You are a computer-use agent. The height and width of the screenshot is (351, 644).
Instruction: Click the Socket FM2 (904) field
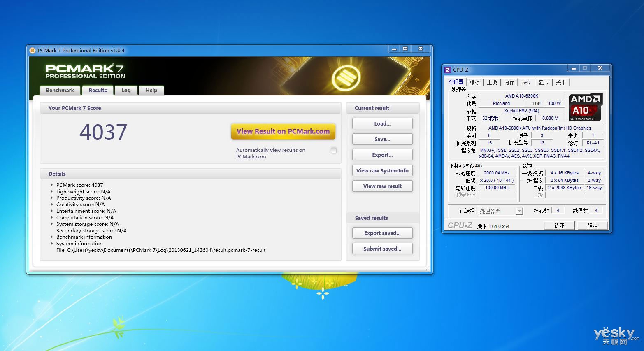521,111
